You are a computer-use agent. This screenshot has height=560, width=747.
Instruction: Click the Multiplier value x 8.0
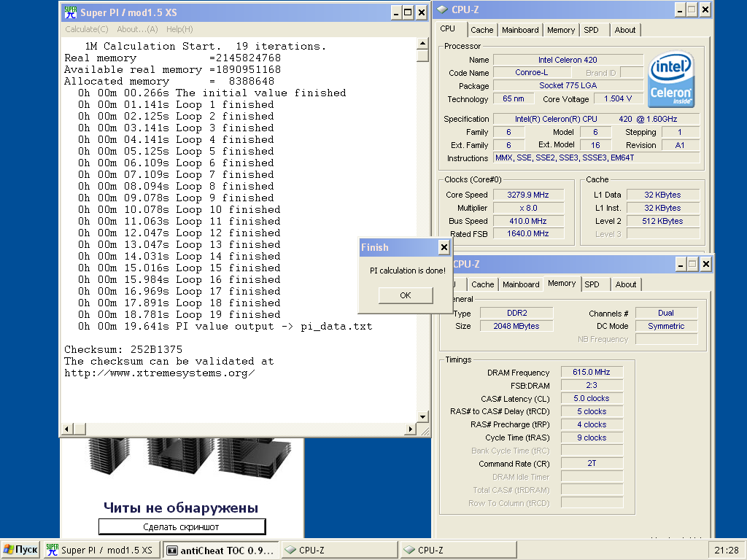coord(528,208)
